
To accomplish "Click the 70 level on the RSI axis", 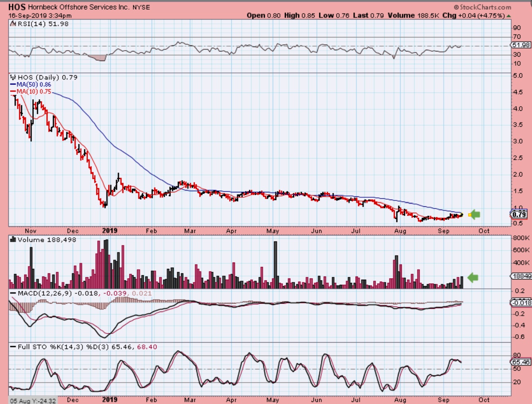I will coord(517,37).
